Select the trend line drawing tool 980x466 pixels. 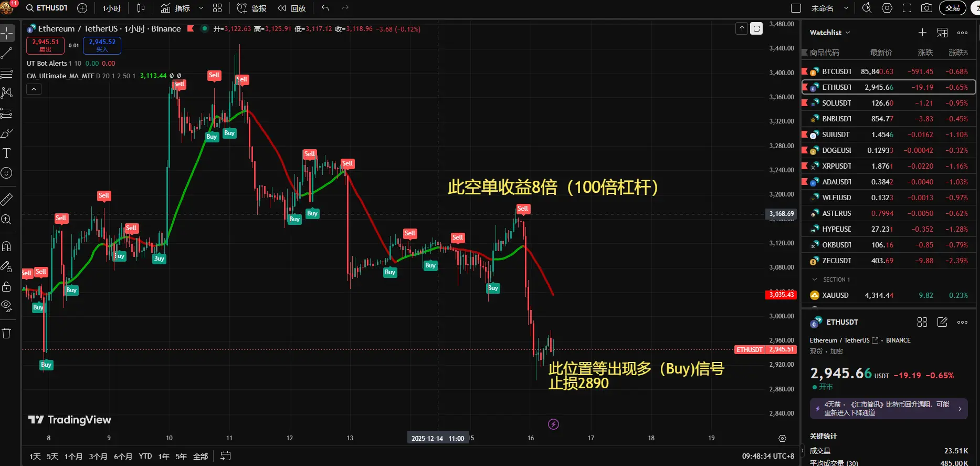click(x=7, y=53)
